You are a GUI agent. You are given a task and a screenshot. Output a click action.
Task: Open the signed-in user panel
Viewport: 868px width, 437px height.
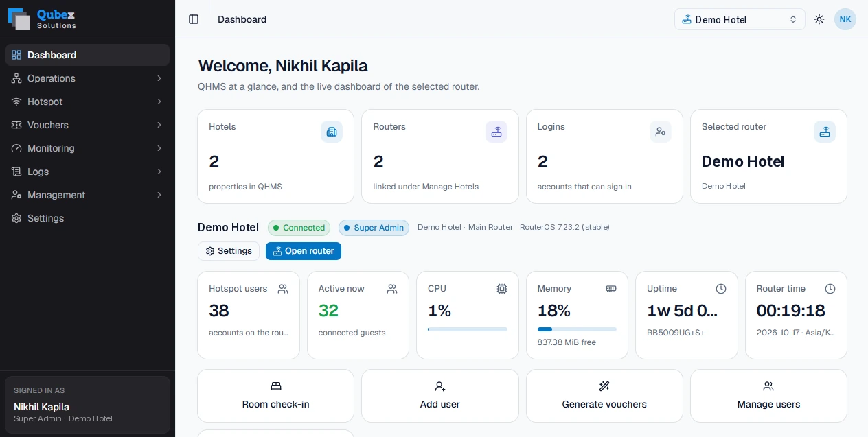click(87, 405)
